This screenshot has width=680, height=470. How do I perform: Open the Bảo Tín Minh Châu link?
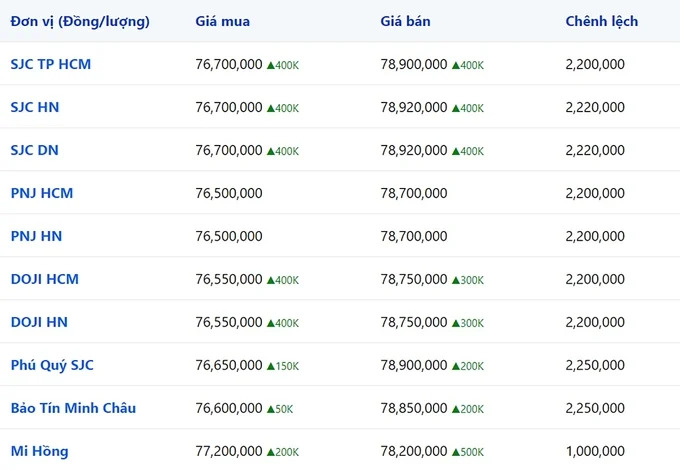(x=73, y=408)
